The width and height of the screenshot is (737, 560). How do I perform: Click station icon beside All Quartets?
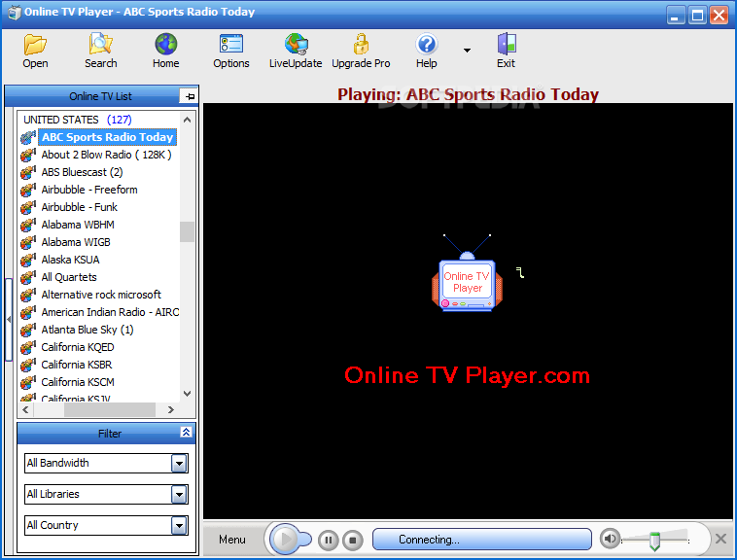[x=28, y=277]
